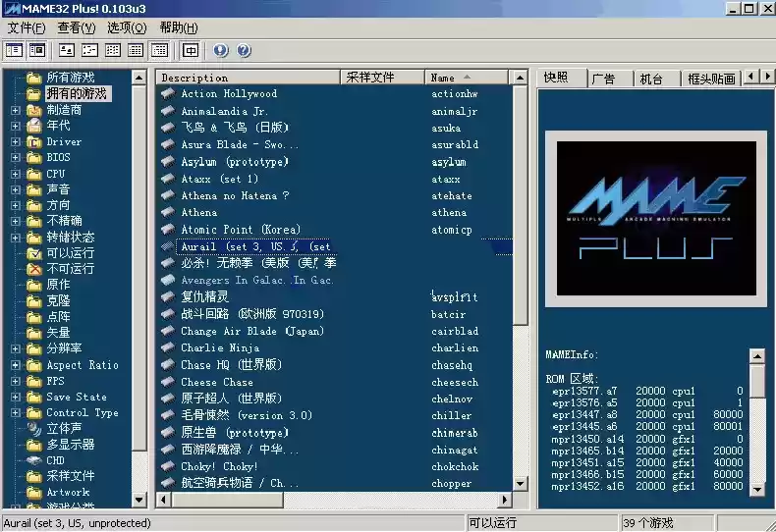Expand the FPS tree node
Image resolution: width=776 pixels, height=532 pixels.
point(16,381)
